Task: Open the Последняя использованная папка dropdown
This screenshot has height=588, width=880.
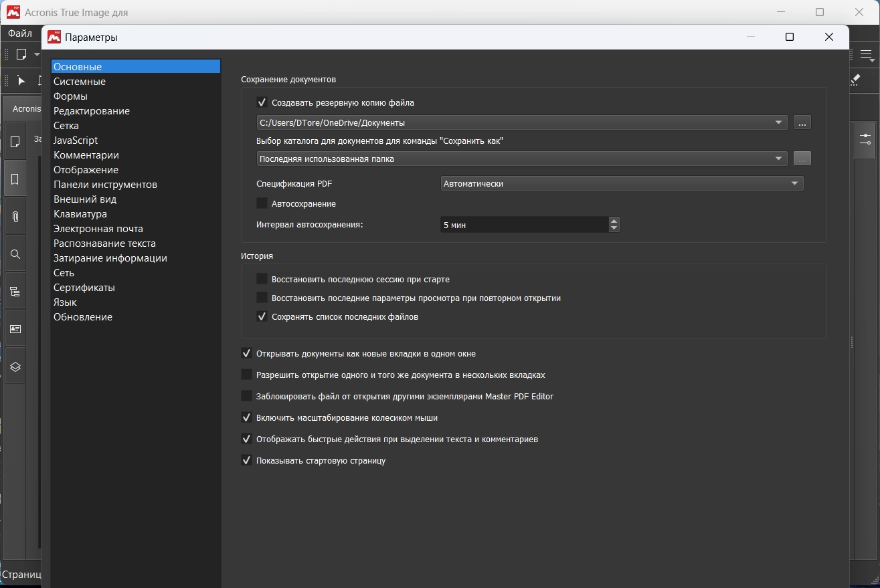Action: [521, 159]
